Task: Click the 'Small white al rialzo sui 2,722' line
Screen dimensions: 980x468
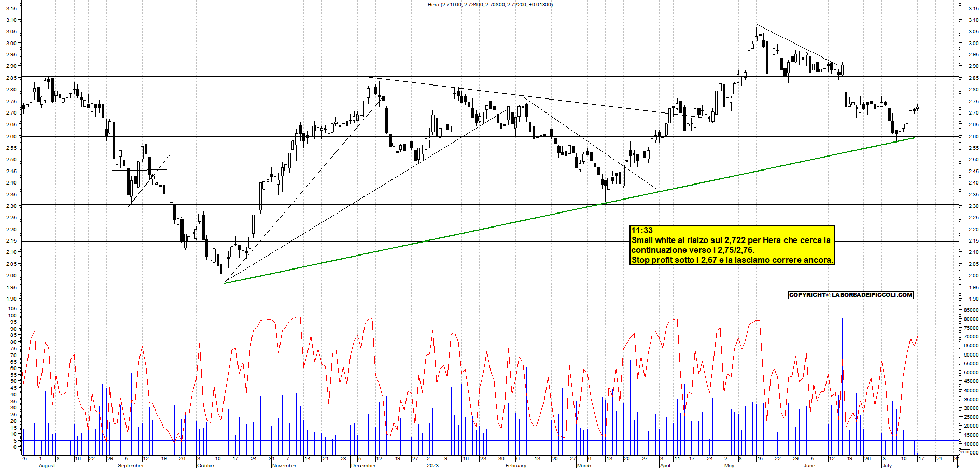Action: click(731, 240)
